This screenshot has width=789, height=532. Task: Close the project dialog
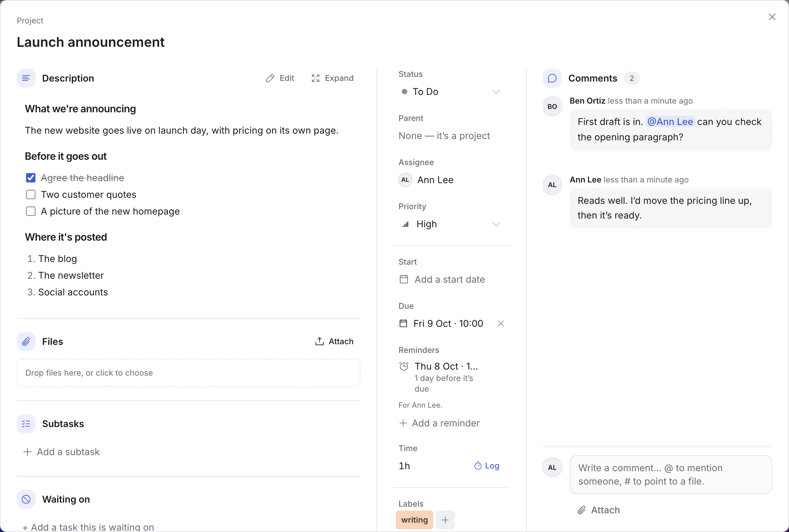[772, 17]
